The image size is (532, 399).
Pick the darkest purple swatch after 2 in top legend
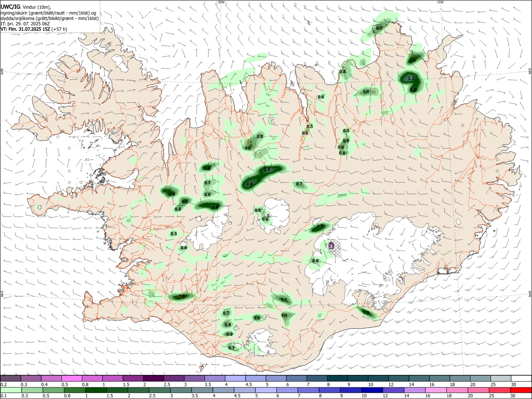point(153,378)
